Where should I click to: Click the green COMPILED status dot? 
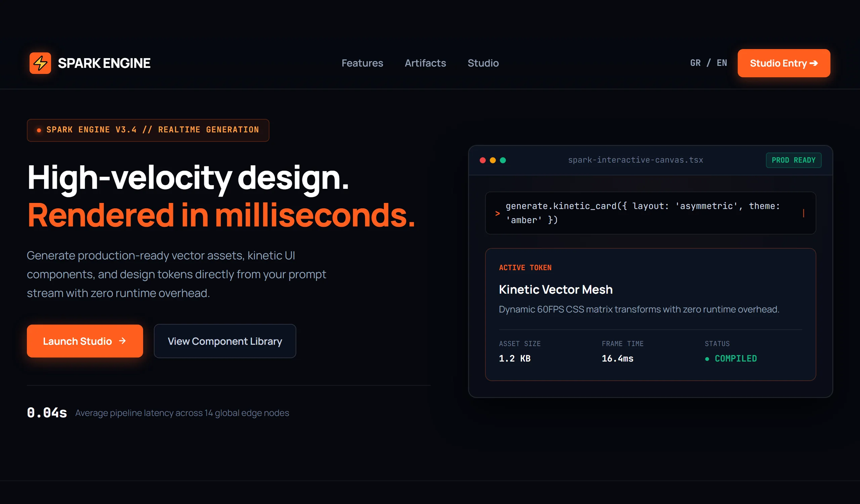tap(707, 359)
